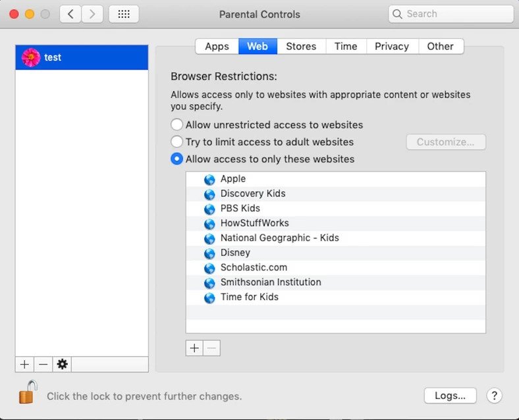519x420 pixels.
Task: Select the Scholastic.com website row
Action: tap(336, 268)
